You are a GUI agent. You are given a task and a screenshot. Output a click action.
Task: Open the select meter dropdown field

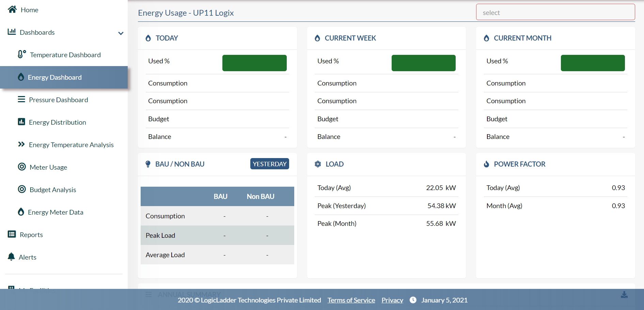point(555,12)
